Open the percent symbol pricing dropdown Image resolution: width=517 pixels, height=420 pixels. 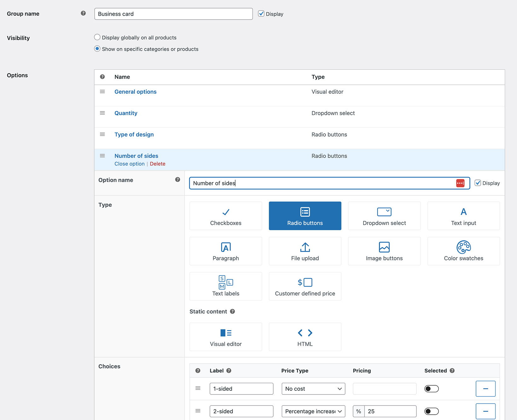[358, 411]
